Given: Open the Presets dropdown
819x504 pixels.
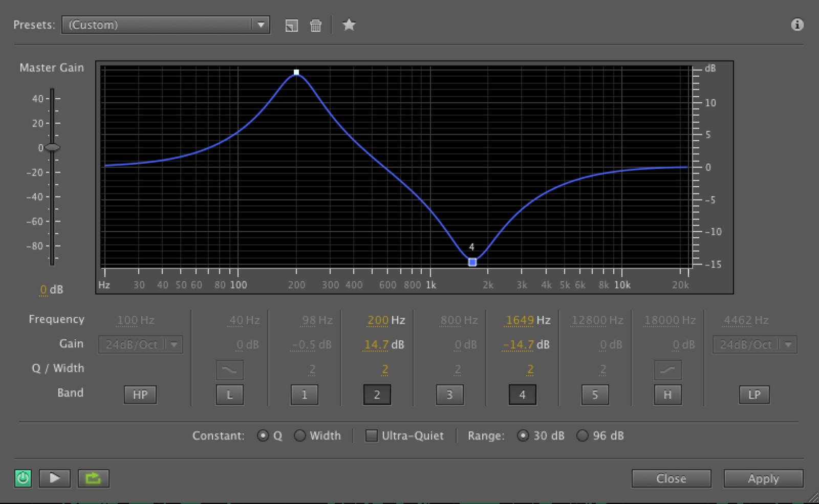Looking at the screenshot, I should coord(262,25).
